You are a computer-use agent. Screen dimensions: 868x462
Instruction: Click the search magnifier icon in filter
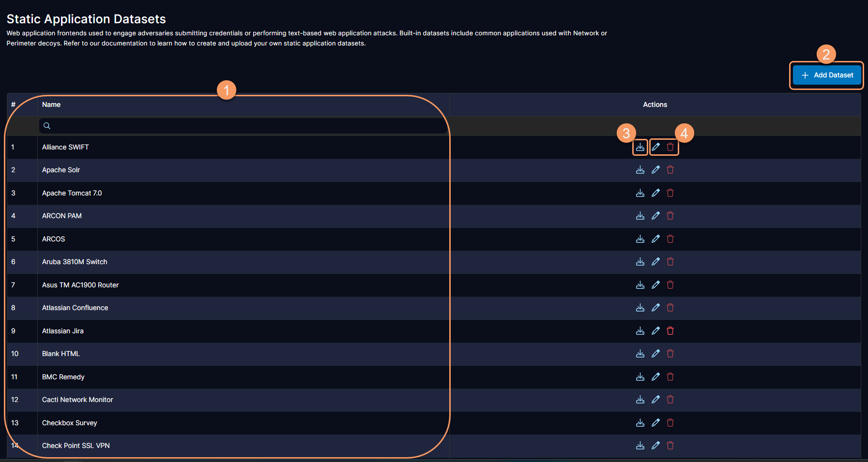[47, 126]
